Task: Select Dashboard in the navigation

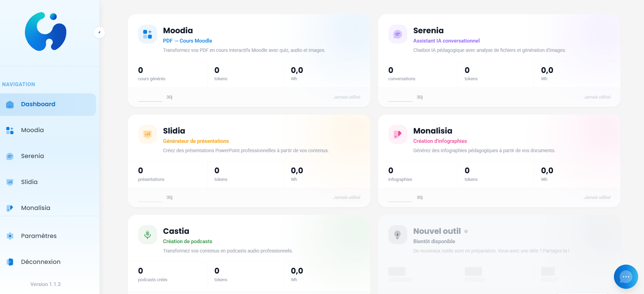Action: 38,104
